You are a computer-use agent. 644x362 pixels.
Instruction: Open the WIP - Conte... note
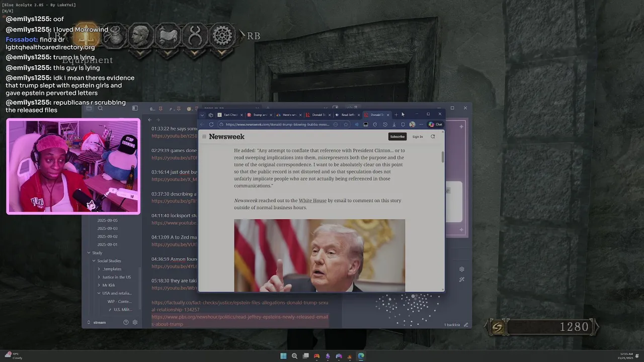119,302
